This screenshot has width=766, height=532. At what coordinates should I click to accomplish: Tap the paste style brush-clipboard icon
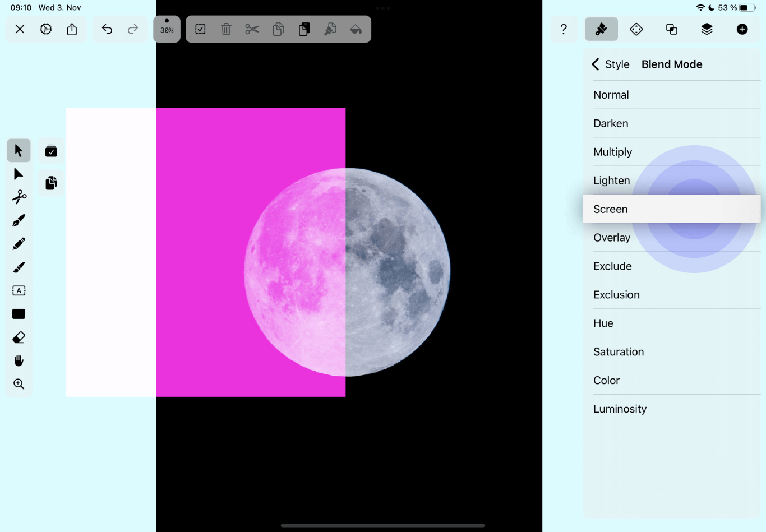pyautogui.click(x=330, y=29)
